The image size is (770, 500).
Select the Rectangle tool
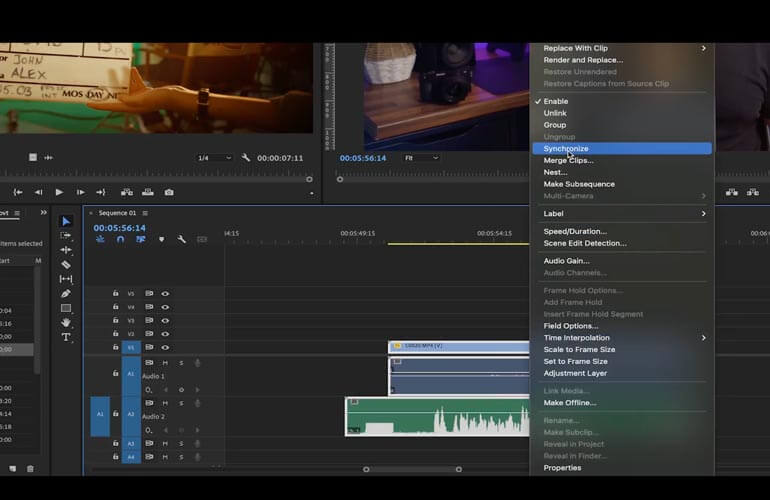[66, 308]
